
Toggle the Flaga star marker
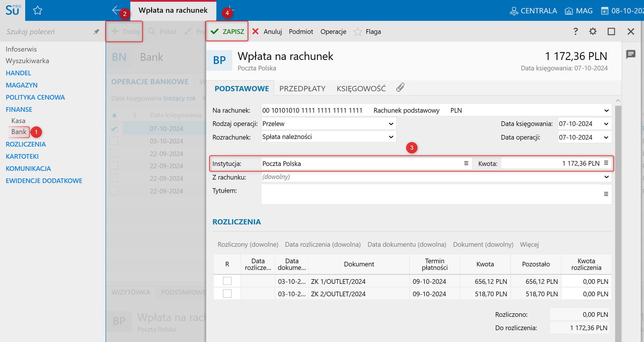(358, 32)
